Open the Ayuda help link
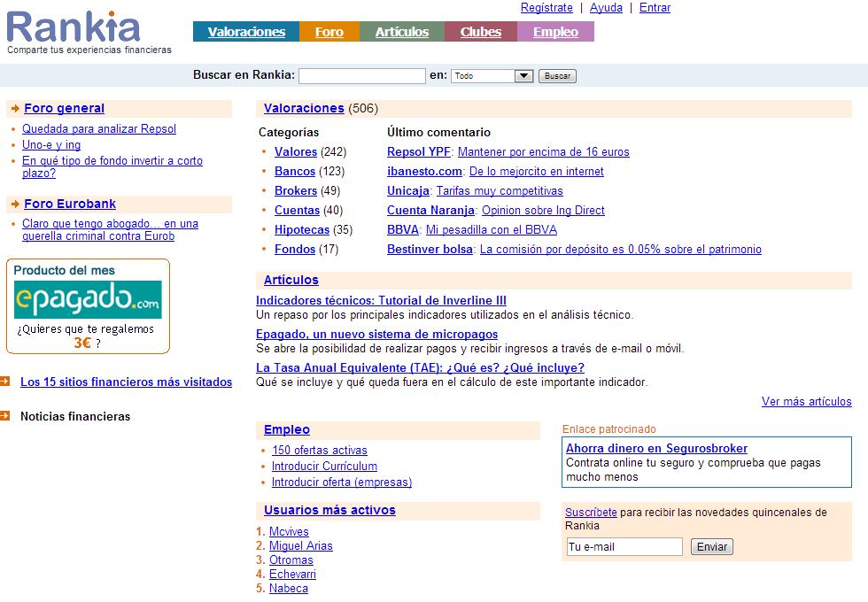Viewport: 868px width, 602px height. [606, 8]
